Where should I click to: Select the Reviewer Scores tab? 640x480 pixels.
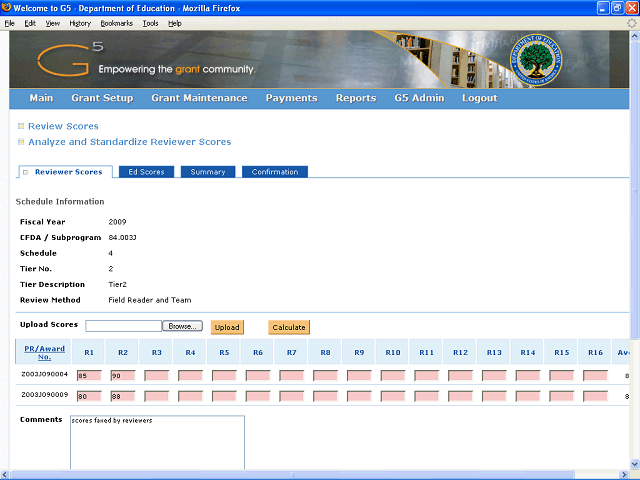coord(66,172)
